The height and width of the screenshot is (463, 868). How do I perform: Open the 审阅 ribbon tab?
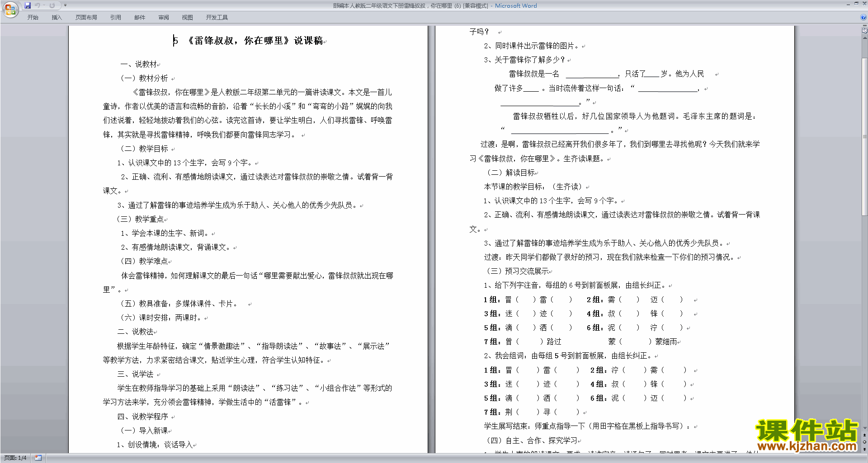click(164, 17)
